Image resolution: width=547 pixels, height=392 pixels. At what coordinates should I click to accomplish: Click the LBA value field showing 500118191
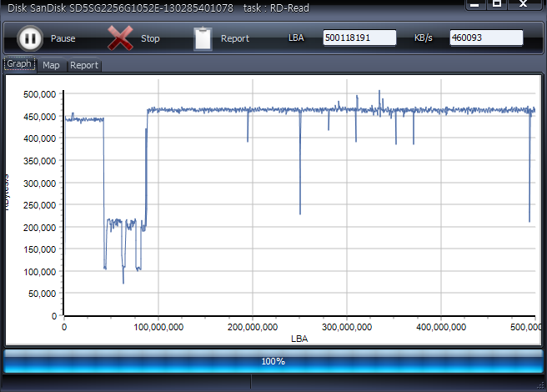coord(359,38)
